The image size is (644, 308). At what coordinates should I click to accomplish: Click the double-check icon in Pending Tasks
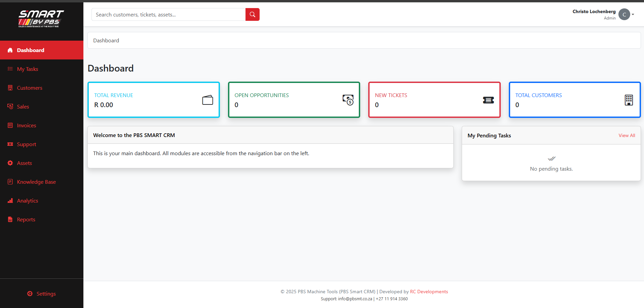552,159
